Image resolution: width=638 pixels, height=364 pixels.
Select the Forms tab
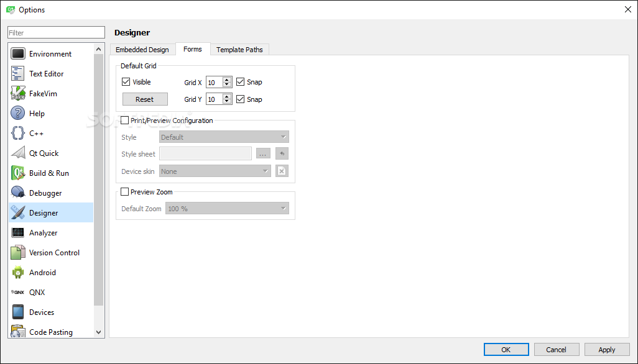[193, 48]
